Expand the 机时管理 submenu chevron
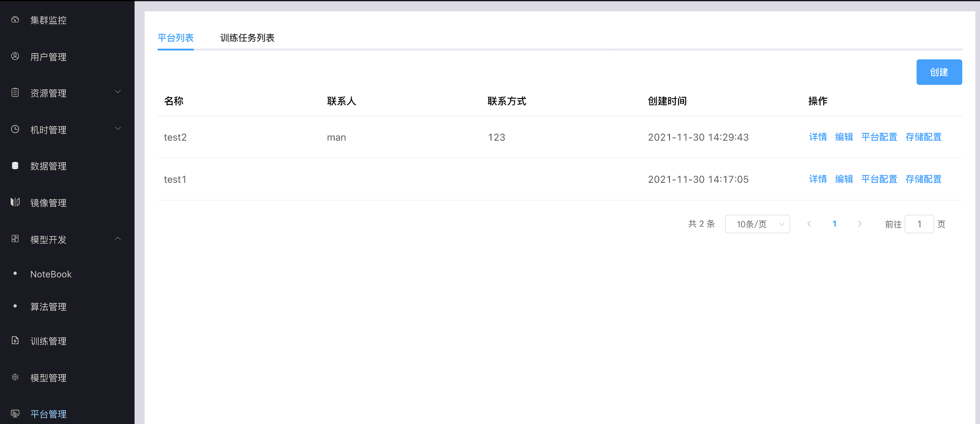Screen dimensions: 980x424 [118, 129]
